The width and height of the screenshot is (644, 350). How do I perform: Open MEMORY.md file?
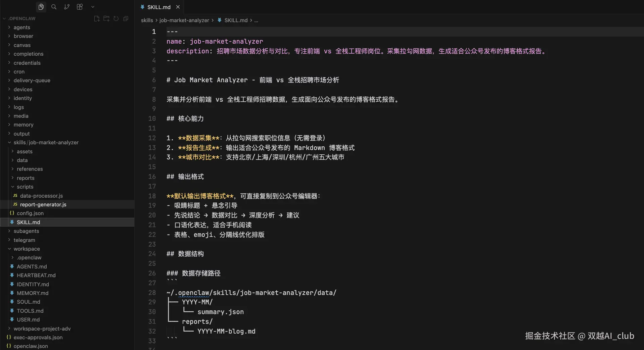tap(33, 293)
